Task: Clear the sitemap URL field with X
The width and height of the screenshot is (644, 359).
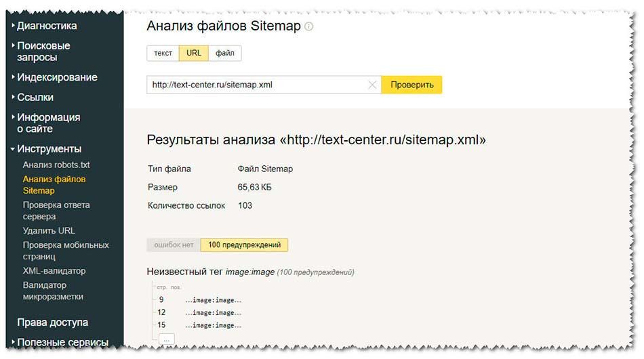Action: [372, 85]
